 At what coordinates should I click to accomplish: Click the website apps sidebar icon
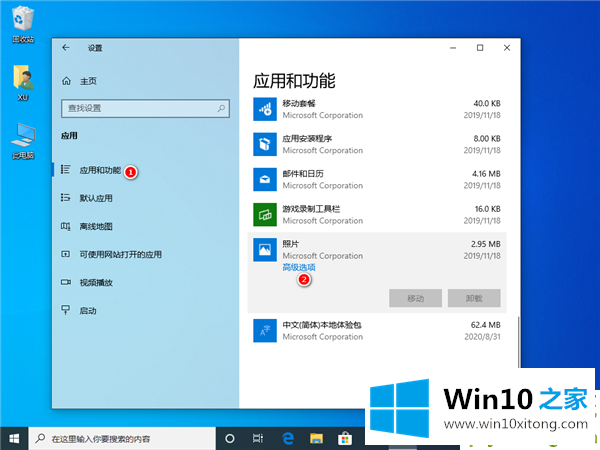coord(66,254)
